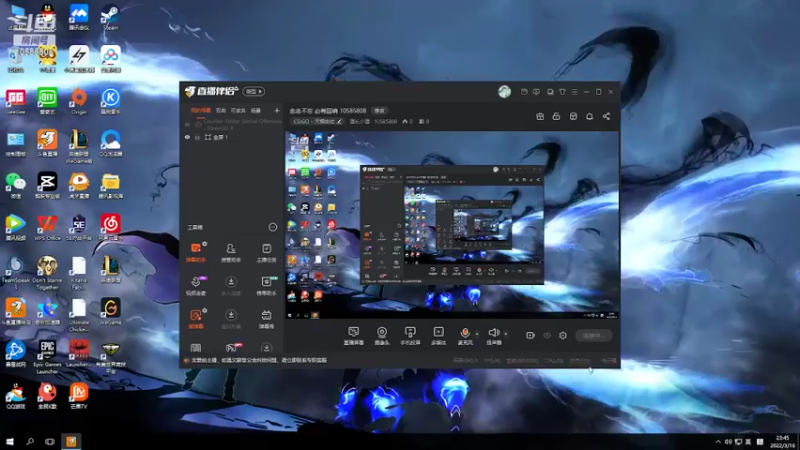Edit the CSGO category tag
The height and width of the screenshot is (450, 800).
pos(317,121)
